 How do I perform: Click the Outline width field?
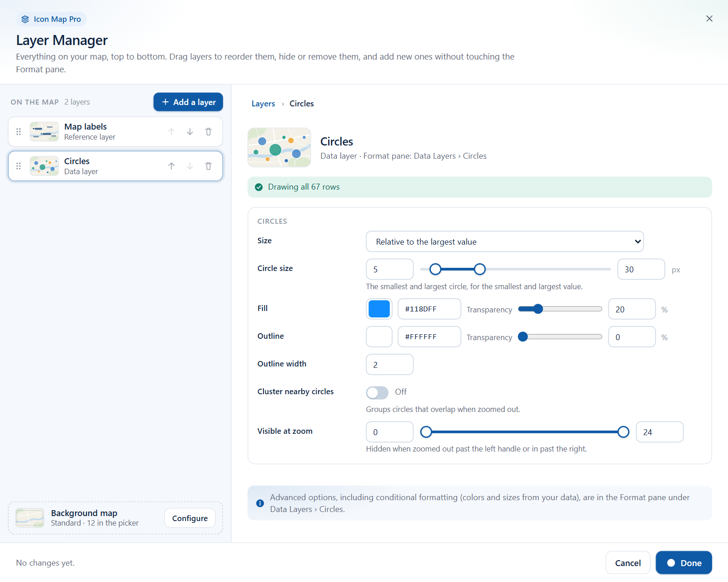coord(389,365)
